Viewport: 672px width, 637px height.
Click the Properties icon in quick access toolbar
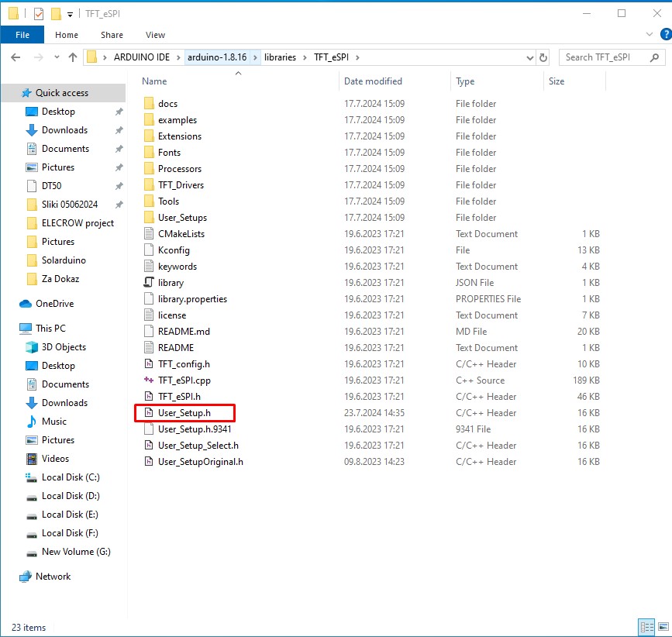tap(39, 13)
